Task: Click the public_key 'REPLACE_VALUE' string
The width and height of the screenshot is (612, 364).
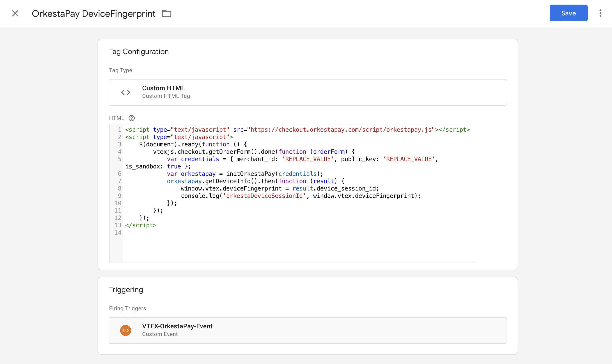Action: [x=409, y=159]
